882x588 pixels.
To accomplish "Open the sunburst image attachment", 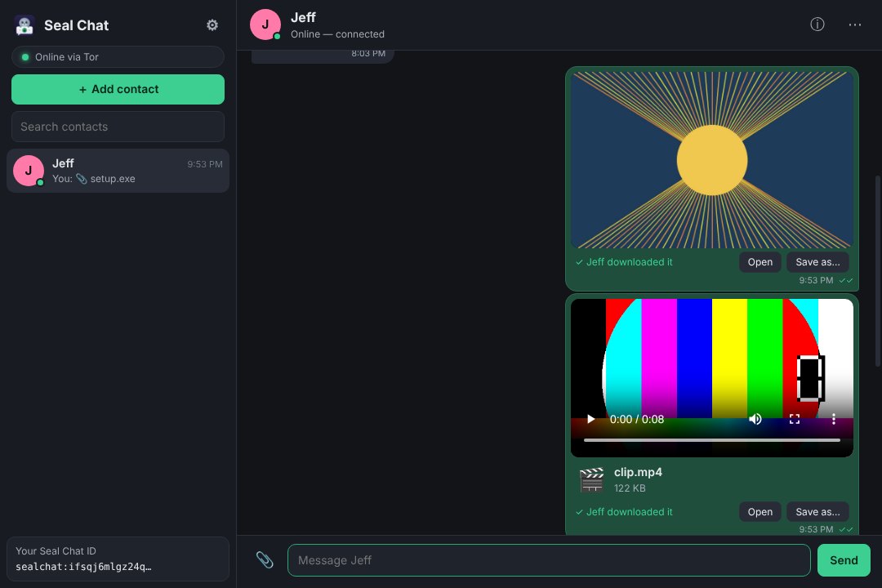I will click(x=760, y=262).
